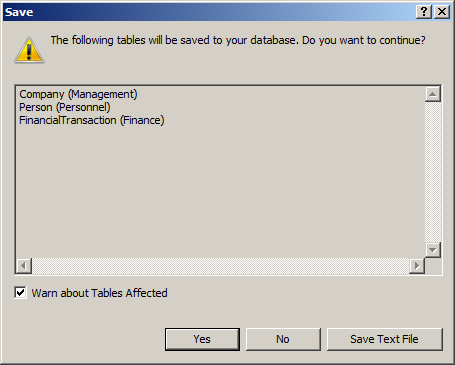This screenshot has height=365, width=455.
Task: Uncheck Warn about Tables Affected checkbox
Action: point(20,293)
